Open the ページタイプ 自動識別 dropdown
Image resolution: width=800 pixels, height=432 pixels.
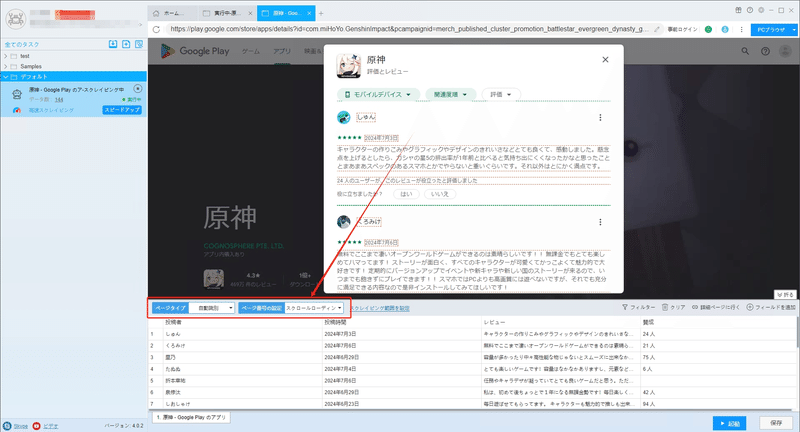[212, 308]
